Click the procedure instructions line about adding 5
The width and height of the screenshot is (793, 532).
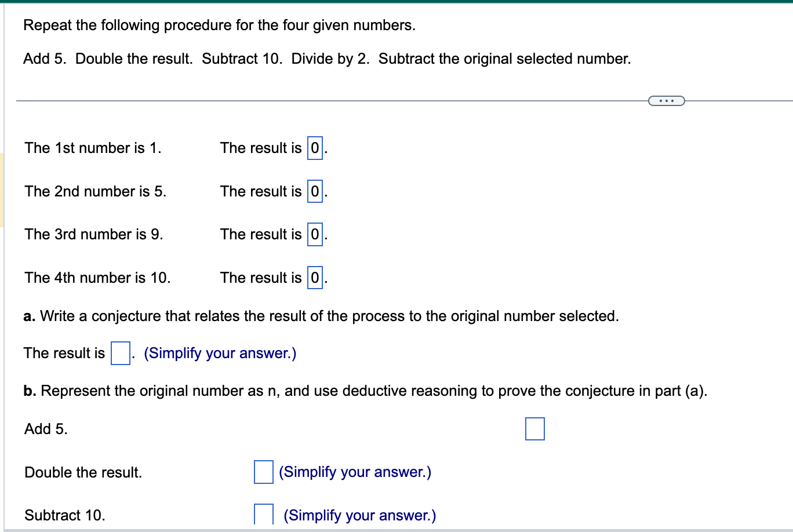326,59
